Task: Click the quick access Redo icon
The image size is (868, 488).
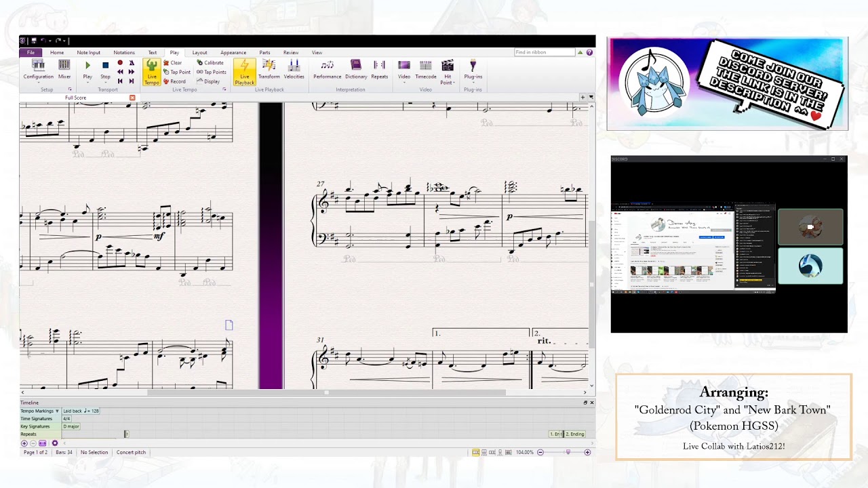Action: click(59, 41)
